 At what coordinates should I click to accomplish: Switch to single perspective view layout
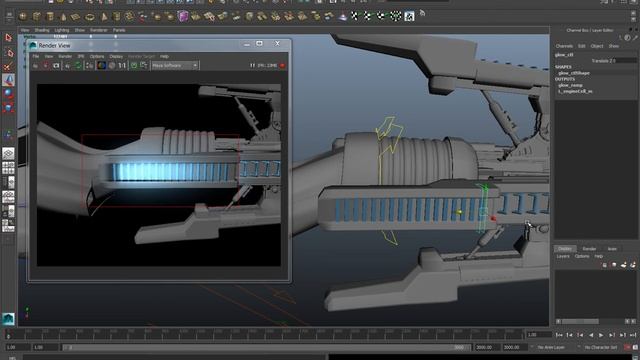pos(8,153)
